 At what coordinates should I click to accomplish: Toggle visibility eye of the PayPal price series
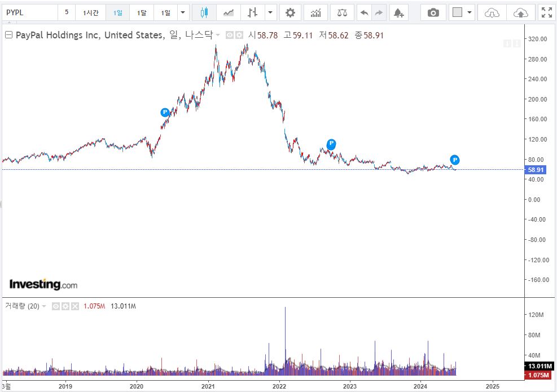(230, 35)
